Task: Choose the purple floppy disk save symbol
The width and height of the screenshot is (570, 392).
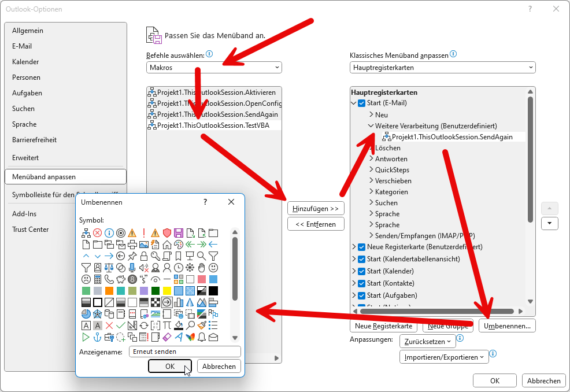Action: coord(179,233)
